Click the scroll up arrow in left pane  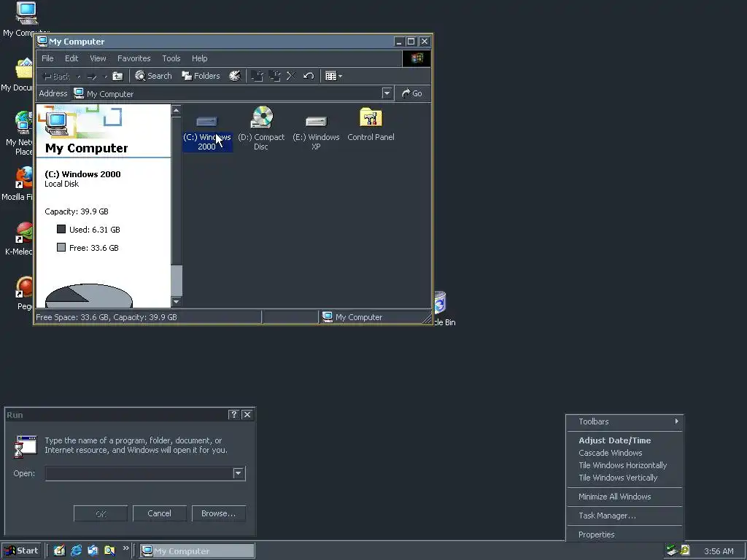click(x=177, y=110)
